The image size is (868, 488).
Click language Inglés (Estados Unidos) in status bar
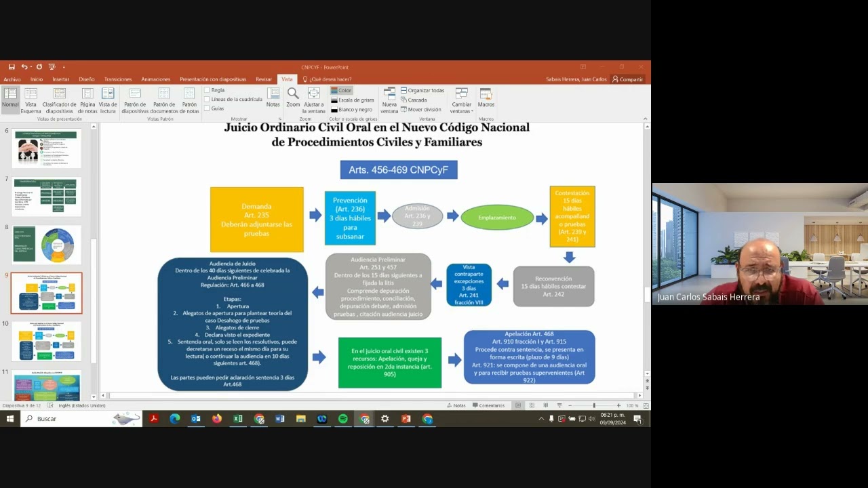coord(82,405)
